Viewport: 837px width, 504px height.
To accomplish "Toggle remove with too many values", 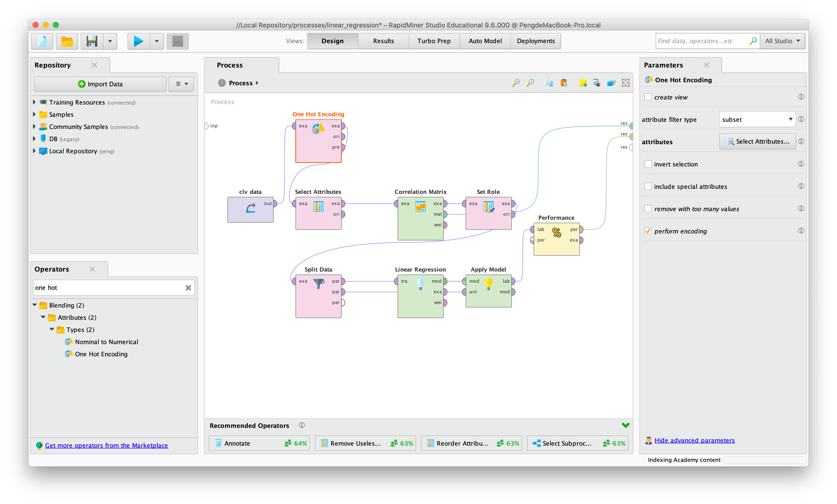I will 648,209.
